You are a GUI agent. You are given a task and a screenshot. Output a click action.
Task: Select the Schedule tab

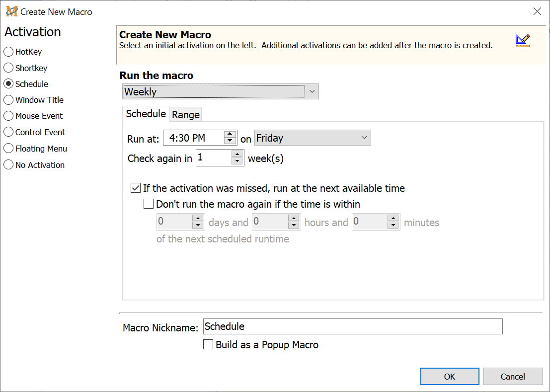pyautogui.click(x=146, y=114)
